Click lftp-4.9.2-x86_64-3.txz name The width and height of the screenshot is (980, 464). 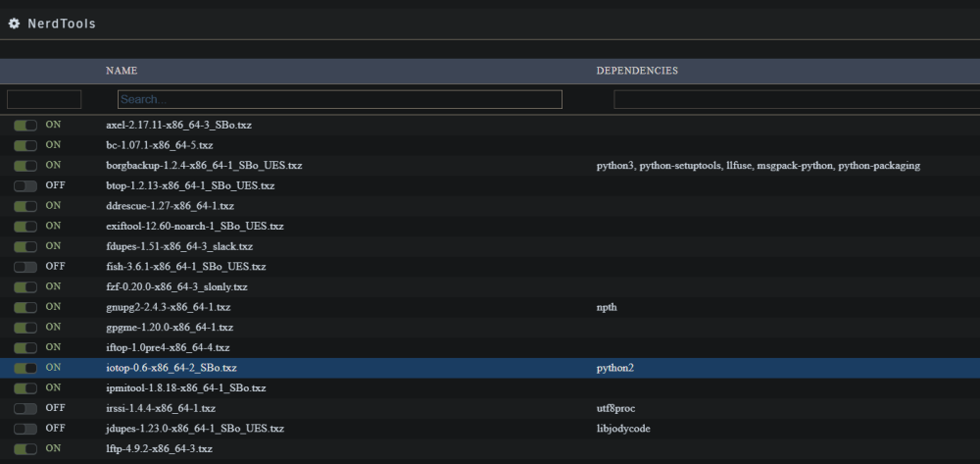point(159,449)
